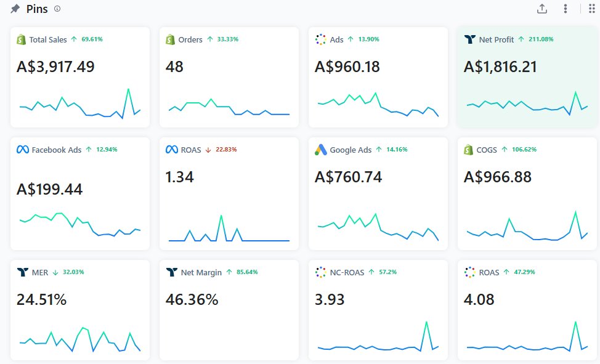Click the whale-tail icon on MER card
600x364 pixels.
pyautogui.click(x=23, y=272)
